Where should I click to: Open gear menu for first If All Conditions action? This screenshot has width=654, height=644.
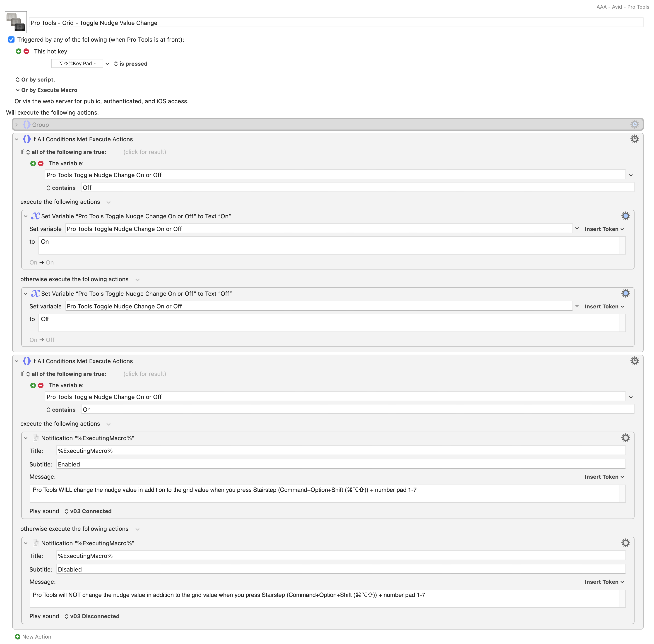(634, 139)
